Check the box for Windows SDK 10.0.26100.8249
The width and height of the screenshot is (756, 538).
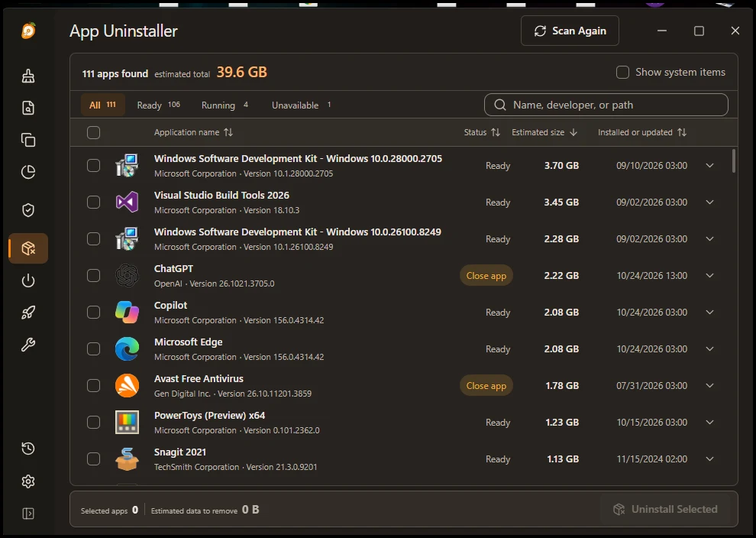click(x=93, y=239)
